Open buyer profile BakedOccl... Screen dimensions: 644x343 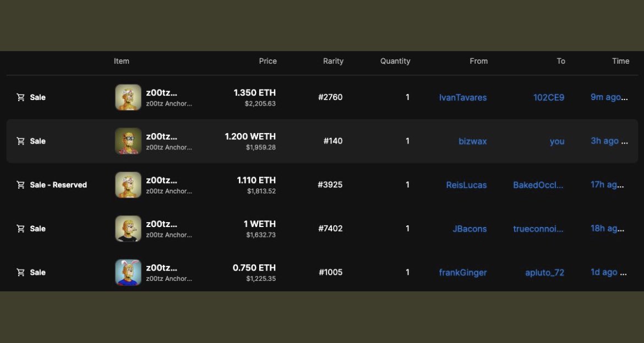(538, 185)
